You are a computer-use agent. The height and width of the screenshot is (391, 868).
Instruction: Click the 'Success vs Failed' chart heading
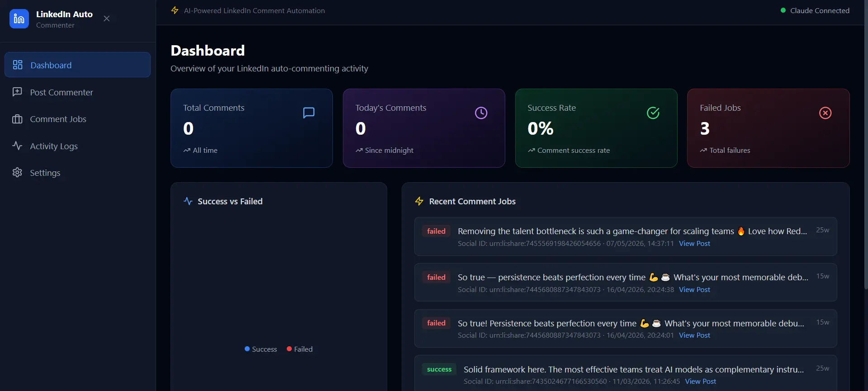tap(230, 201)
